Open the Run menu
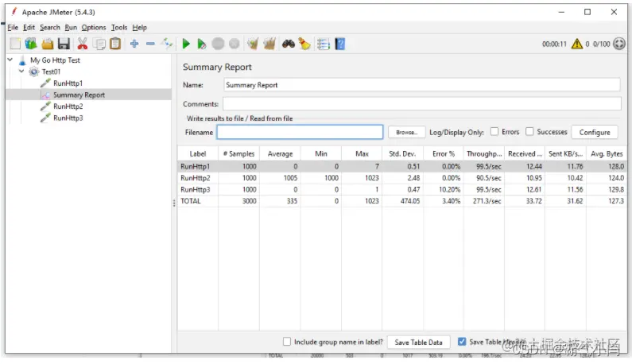 [71, 27]
